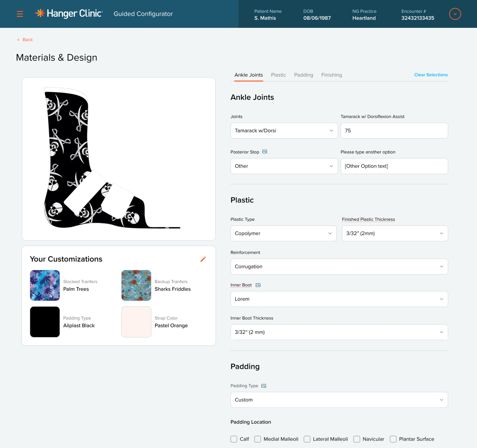Open Inner Boot Thickness dropdown
Screen dimensions: 477x448
point(339,332)
